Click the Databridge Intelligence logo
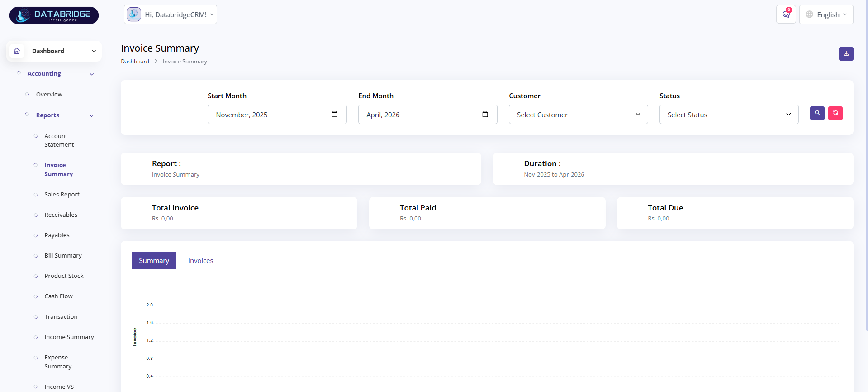 tap(54, 15)
